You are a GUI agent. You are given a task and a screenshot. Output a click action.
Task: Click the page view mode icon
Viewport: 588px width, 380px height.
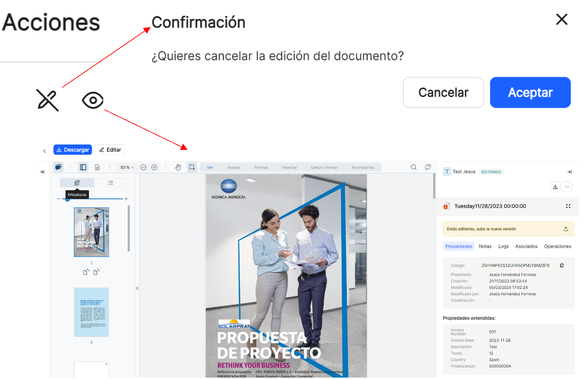click(97, 167)
